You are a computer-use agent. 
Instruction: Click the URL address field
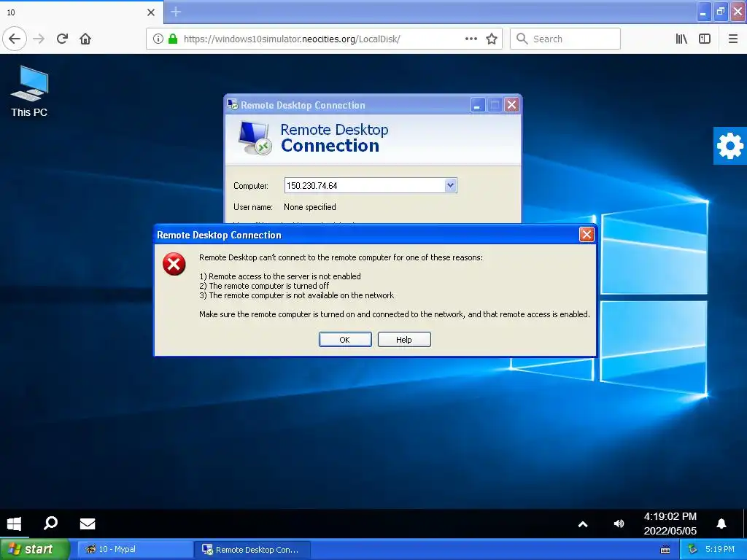pyautogui.click(x=324, y=39)
